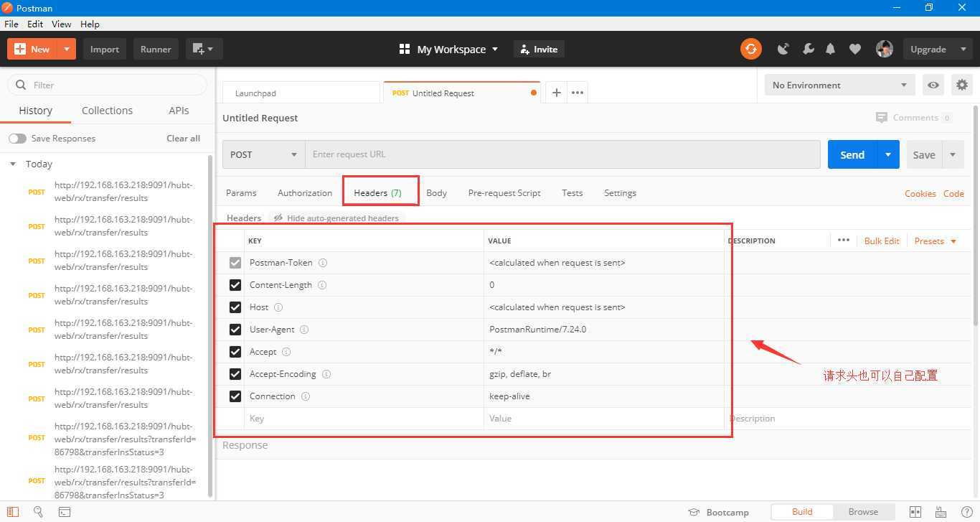Click info icon beside User-Agent
This screenshot has height=522, width=980.
[304, 330]
